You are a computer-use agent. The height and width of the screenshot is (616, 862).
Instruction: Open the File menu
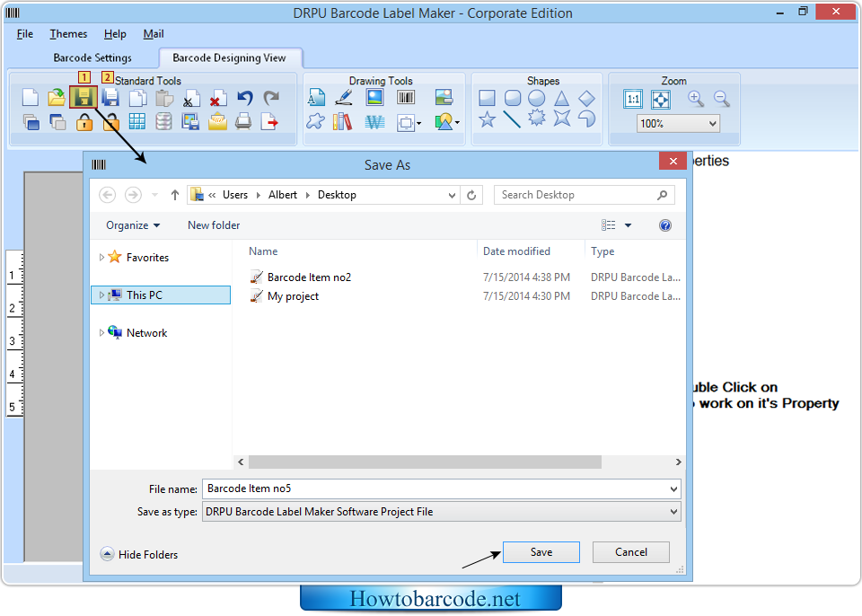[x=25, y=34]
